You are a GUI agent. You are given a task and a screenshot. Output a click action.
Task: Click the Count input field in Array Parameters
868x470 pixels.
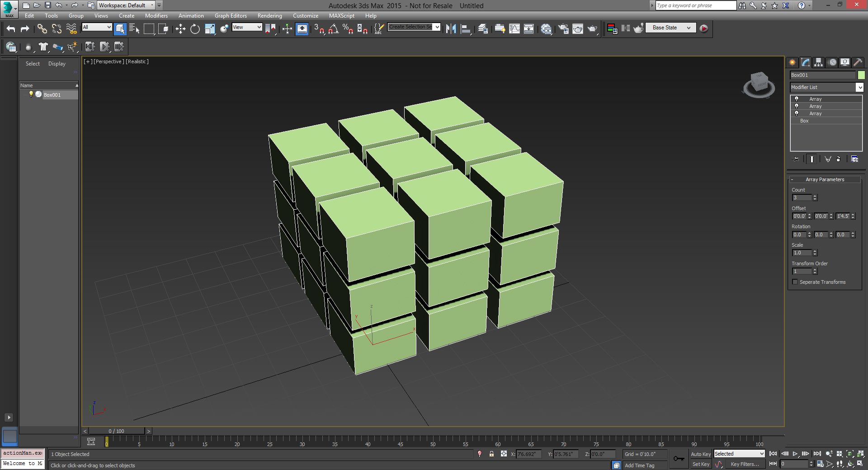[802, 197]
